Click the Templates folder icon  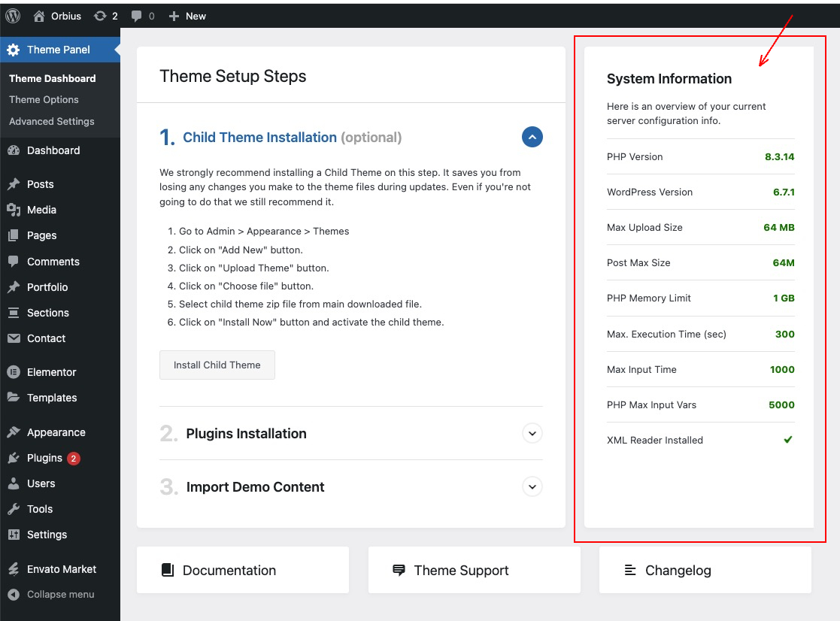click(x=14, y=397)
